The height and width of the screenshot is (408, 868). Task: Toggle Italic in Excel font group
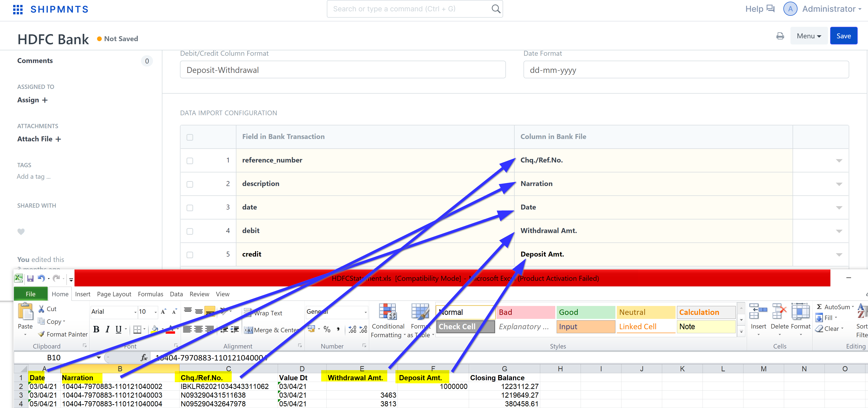pos(107,329)
